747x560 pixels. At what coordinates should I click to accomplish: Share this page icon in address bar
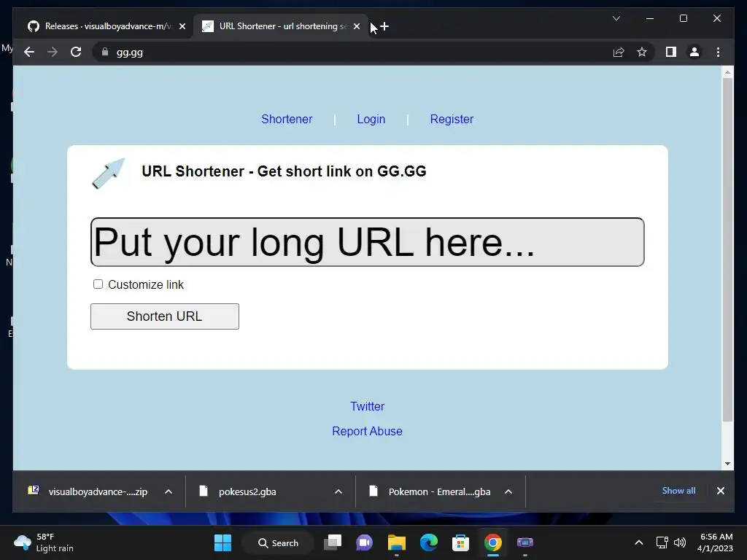tap(619, 52)
